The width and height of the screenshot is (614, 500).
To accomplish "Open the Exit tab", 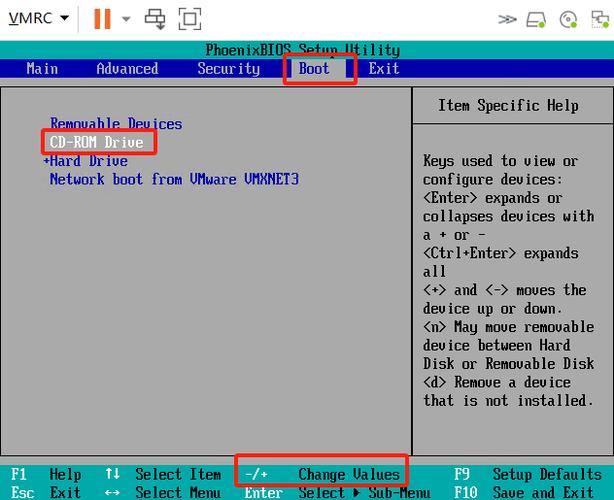I will (x=383, y=69).
